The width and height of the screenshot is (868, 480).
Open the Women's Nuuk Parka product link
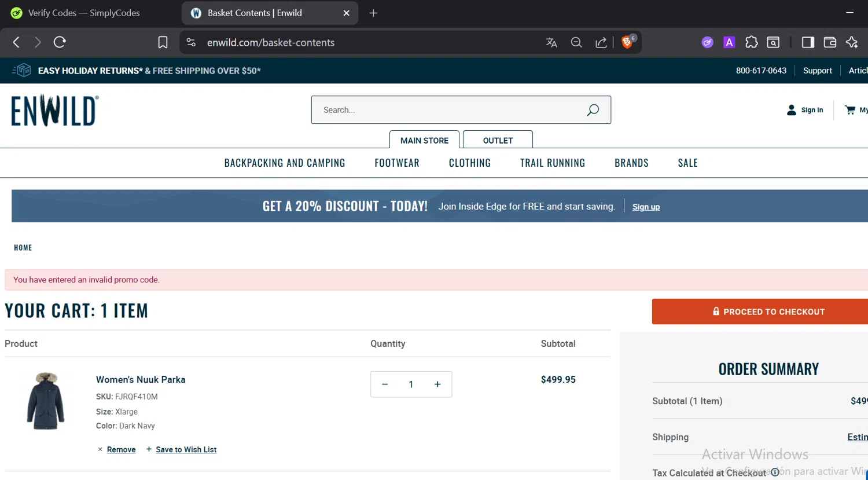click(141, 379)
